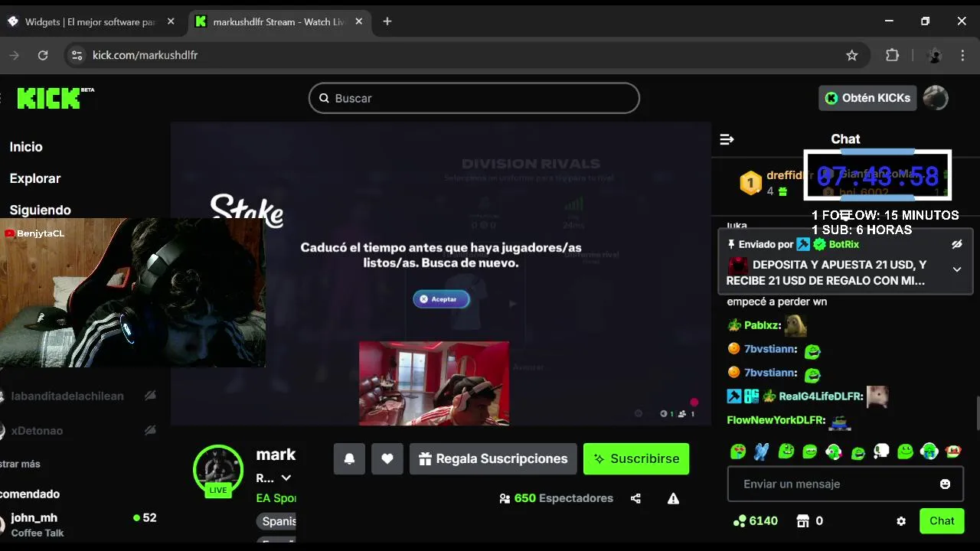The height and width of the screenshot is (551, 980).
Task: Click the green Chat send button
Action: pyautogui.click(x=942, y=521)
